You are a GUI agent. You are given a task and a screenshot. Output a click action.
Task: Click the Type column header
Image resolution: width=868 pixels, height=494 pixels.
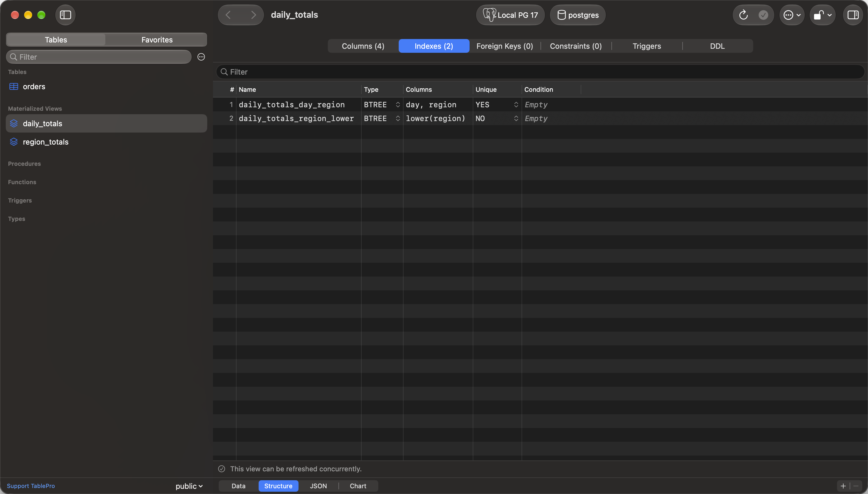tap(382, 90)
